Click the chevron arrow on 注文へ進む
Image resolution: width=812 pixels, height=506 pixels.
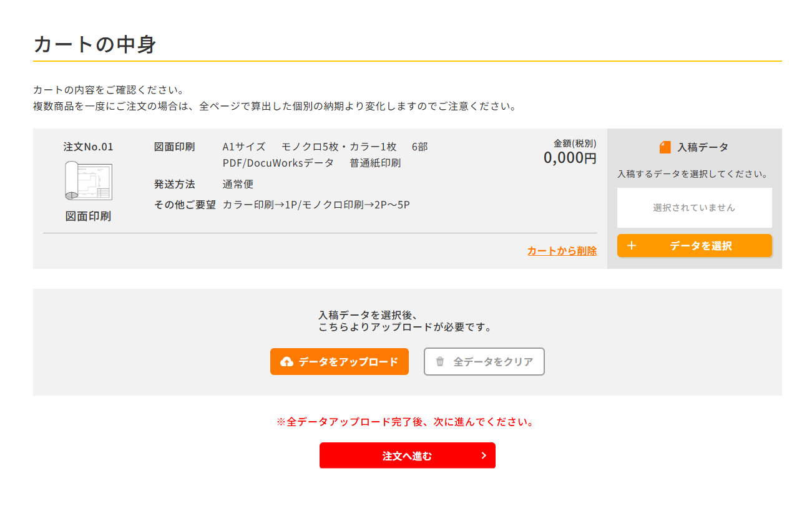(x=484, y=455)
